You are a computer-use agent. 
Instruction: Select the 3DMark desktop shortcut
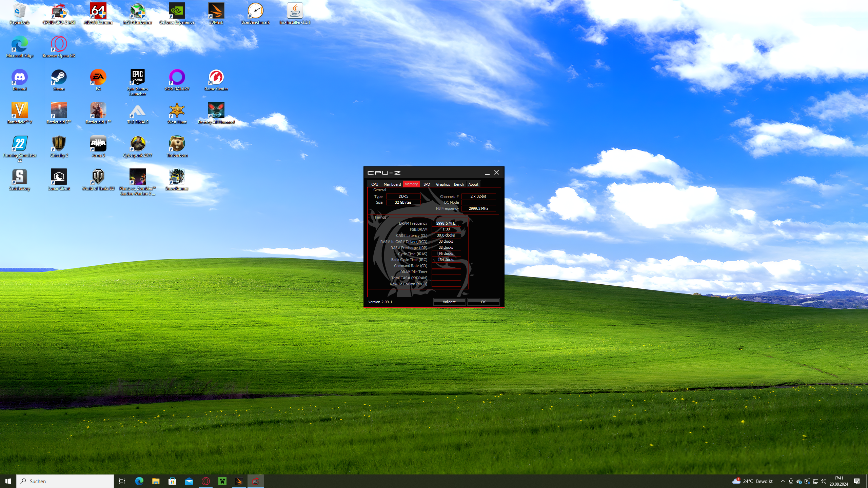pyautogui.click(x=216, y=12)
